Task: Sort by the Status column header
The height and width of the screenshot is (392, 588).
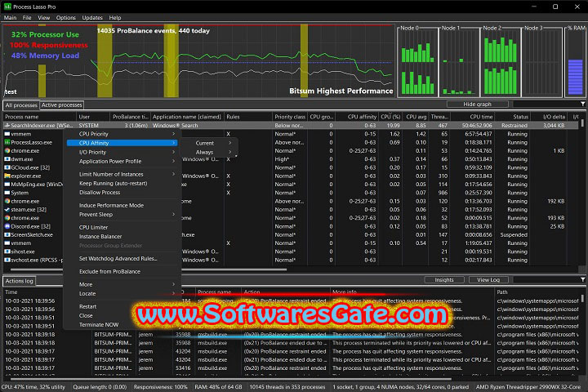Action: [x=511, y=117]
